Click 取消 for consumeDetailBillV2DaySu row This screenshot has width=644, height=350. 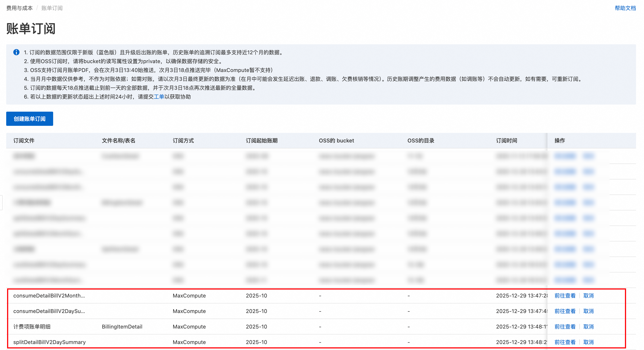click(x=588, y=311)
